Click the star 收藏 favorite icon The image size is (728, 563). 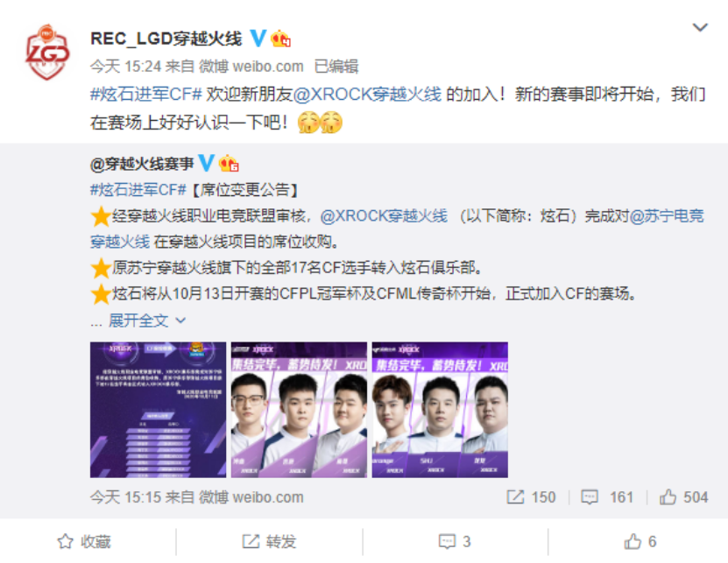click(x=65, y=541)
